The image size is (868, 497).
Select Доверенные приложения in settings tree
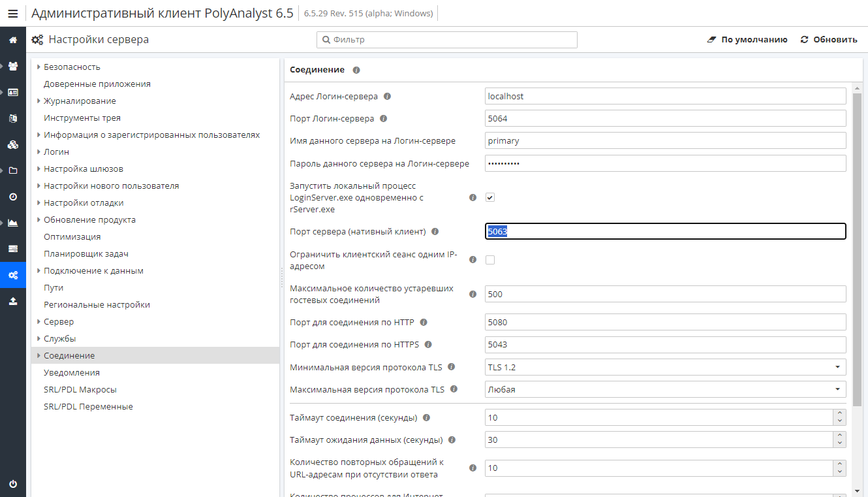click(x=97, y=84)
